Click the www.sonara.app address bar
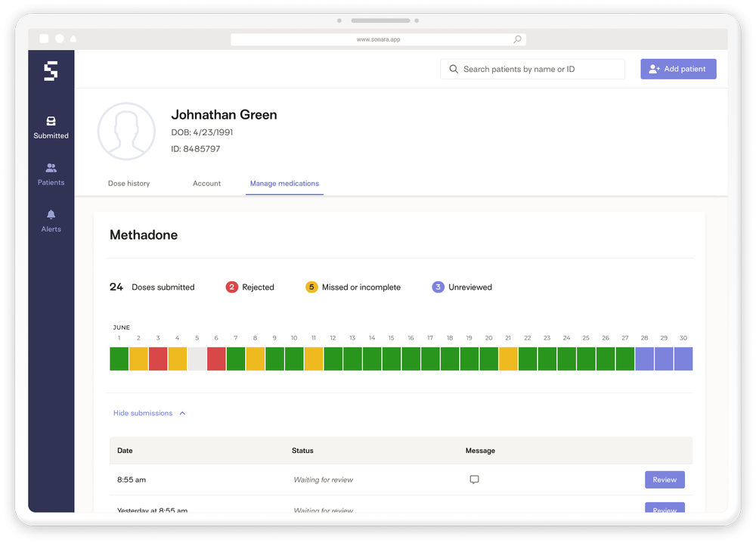 (x=378, y=39)
